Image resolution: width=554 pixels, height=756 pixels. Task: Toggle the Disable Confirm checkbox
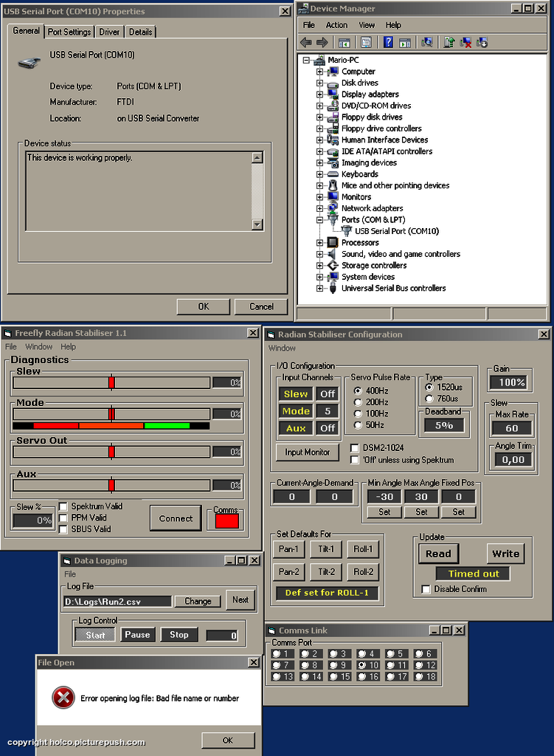(x=426, y=589)
